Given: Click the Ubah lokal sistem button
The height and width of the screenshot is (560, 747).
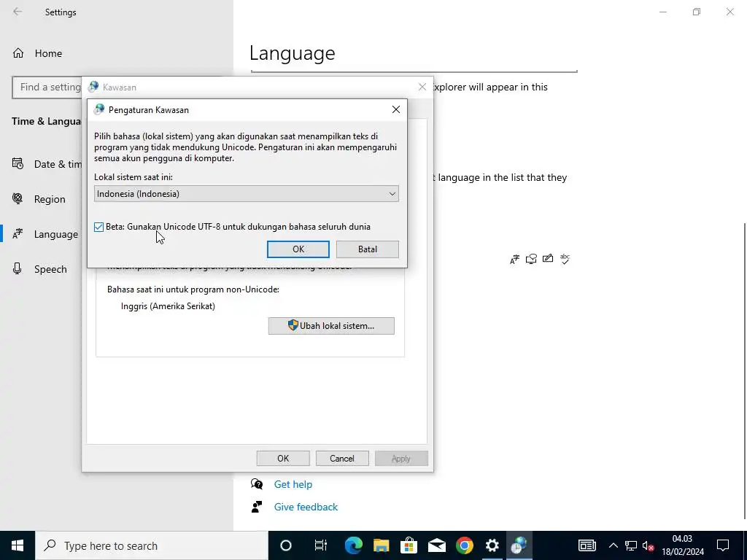Looking at the screenshot, I should pyautogui.click(x=331, y=326).
